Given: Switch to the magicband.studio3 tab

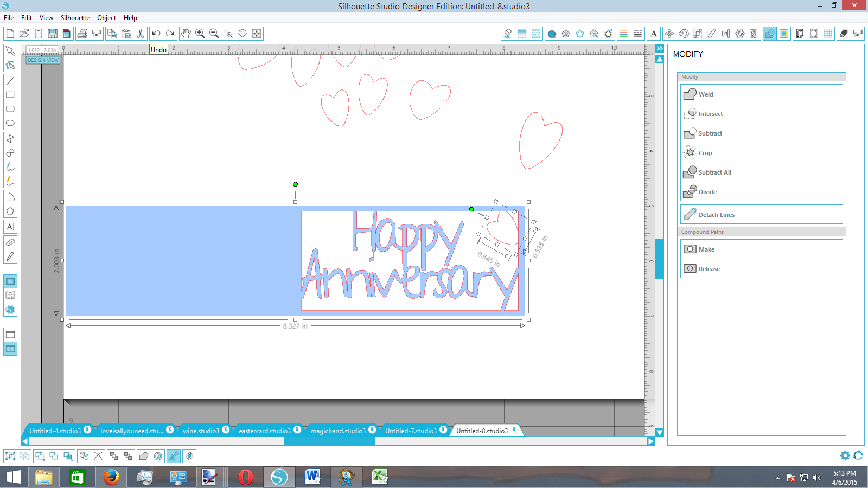Looking at the screenshot, I should (338, 431).
